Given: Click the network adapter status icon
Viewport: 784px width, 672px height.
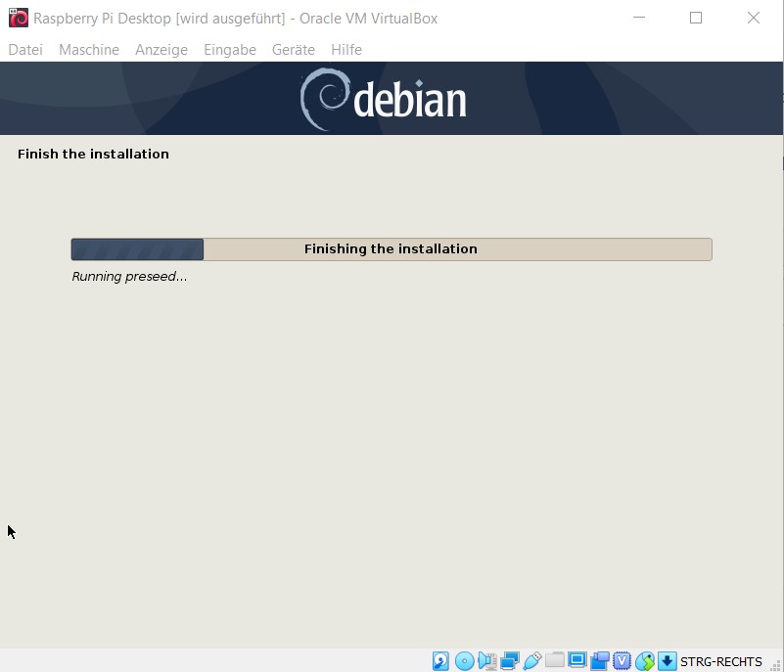Looking at the screenshot, I should pyautogui.click(x=510, y=661).
